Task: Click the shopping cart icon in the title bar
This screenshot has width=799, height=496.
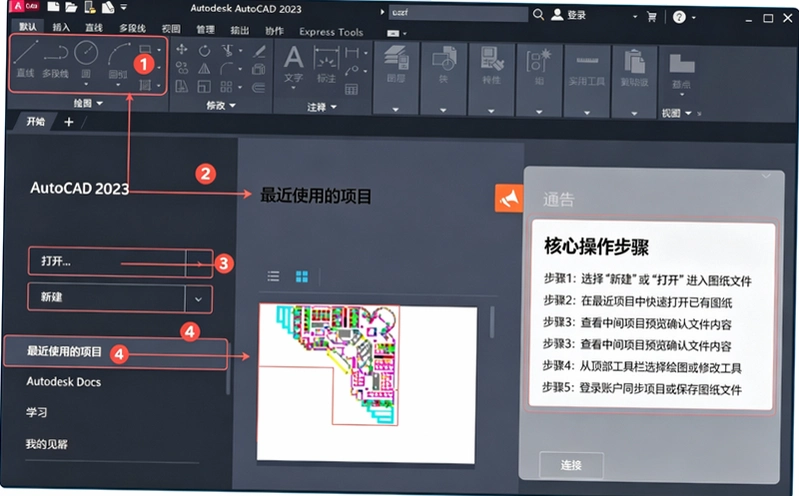Action: pyautogui.click(x=651, y=17)
